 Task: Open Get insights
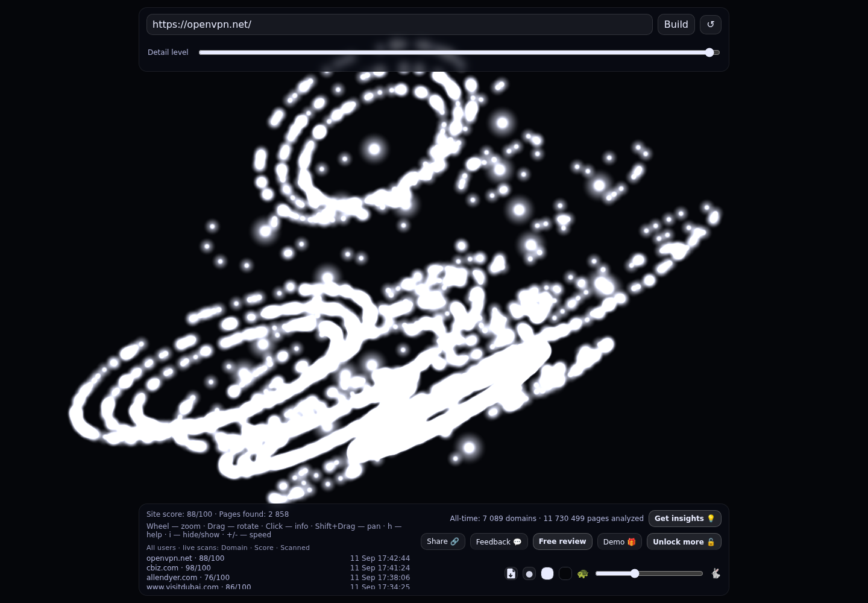coord(685,519)
